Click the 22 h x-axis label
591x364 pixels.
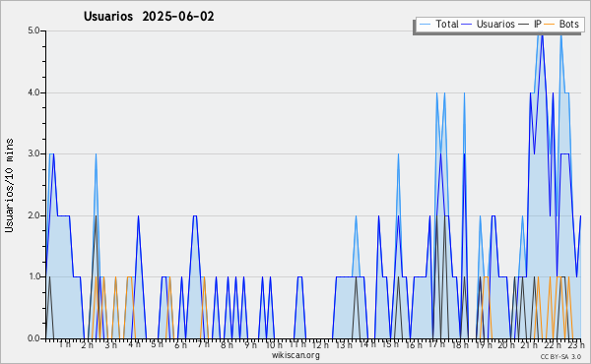tap(553, 344)
